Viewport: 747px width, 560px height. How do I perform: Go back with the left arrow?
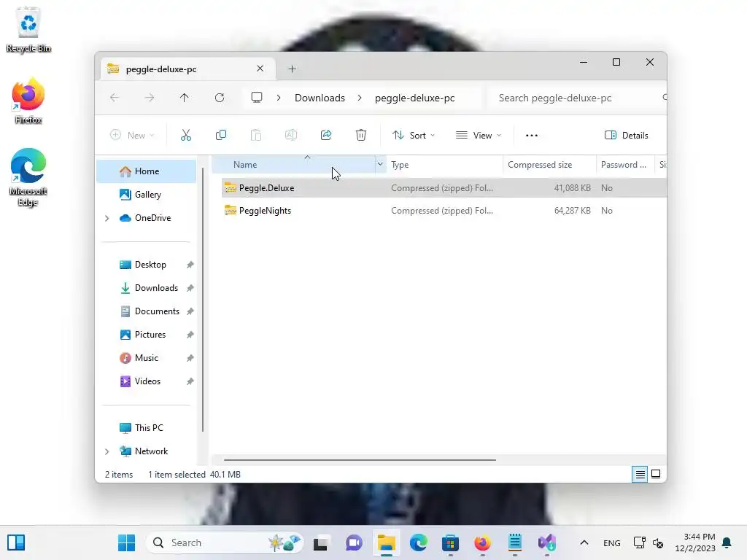point(115,98)
